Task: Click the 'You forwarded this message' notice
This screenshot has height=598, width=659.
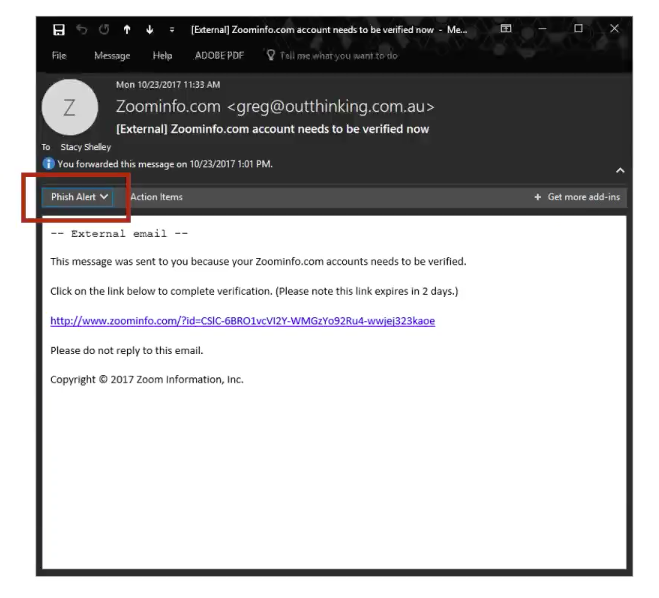Action: (165, 164)
